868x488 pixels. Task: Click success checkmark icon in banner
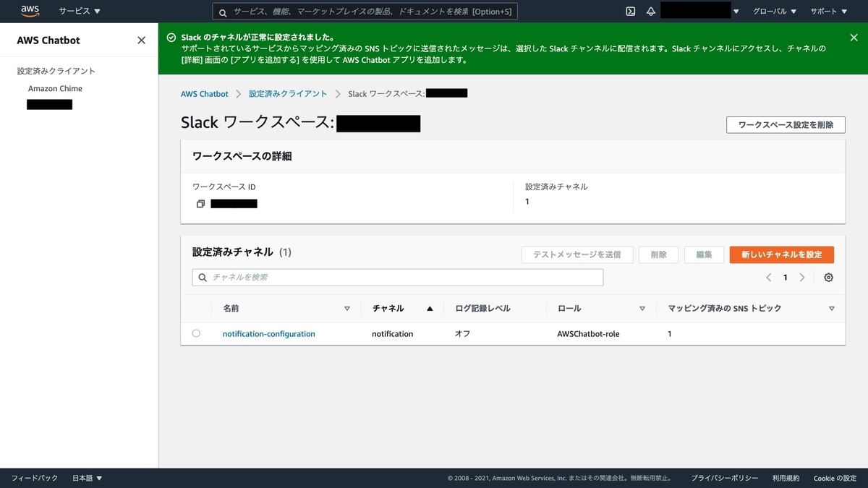point(171,37)
